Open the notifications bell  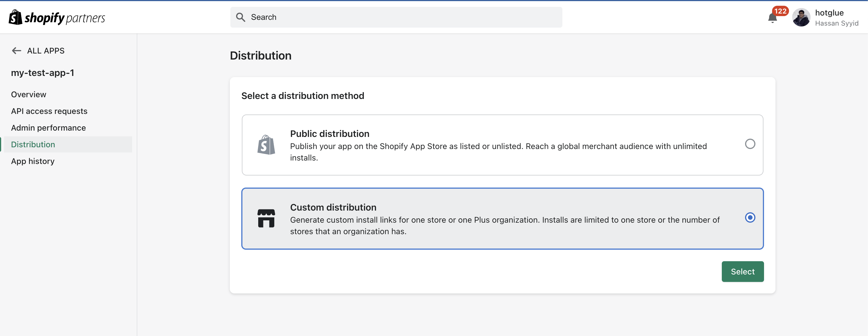772,18
